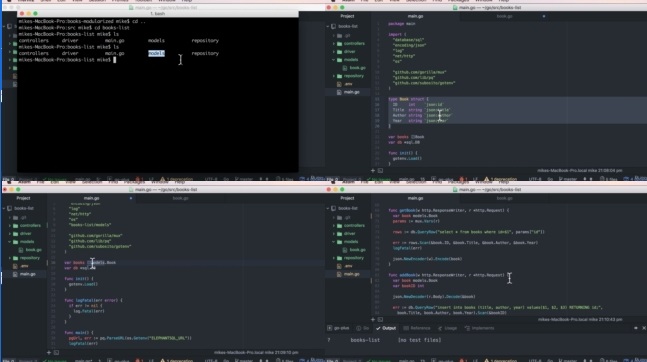Close the go-plus output panel with X icon

[643, 328]
